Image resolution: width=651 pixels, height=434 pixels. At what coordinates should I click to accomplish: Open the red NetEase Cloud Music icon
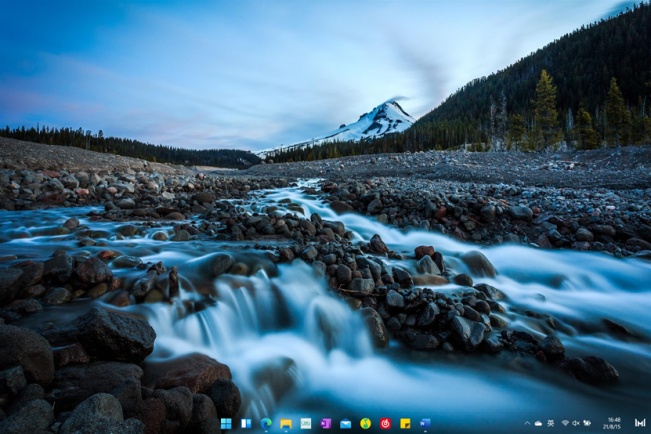(385, 423)
